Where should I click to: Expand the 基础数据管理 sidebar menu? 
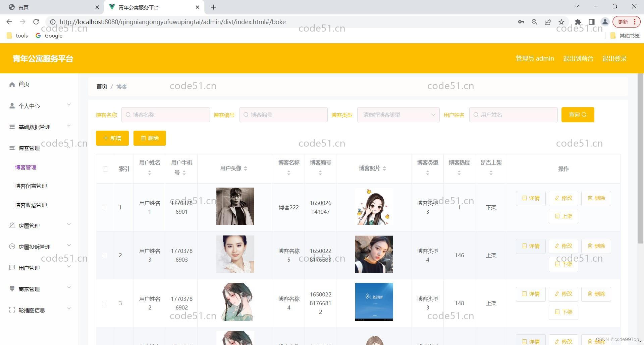point(40,127)
